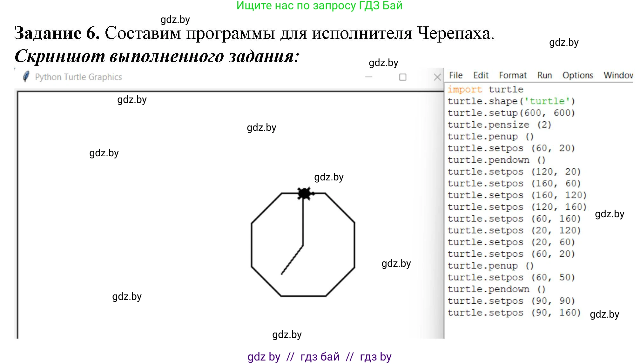Click the minimize button of Turtle Graphics window
Viewport: 640px width, 364px height.
[x=368, y=77]
